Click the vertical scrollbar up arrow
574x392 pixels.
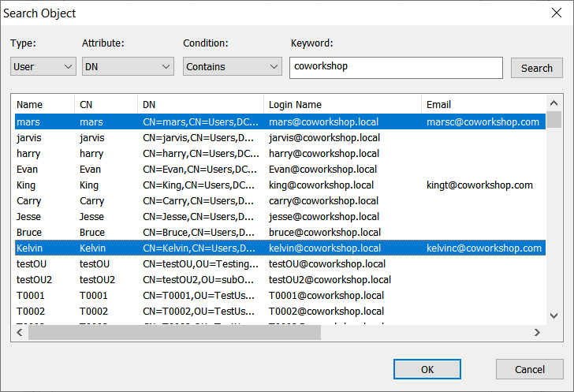tap(553, 103)
